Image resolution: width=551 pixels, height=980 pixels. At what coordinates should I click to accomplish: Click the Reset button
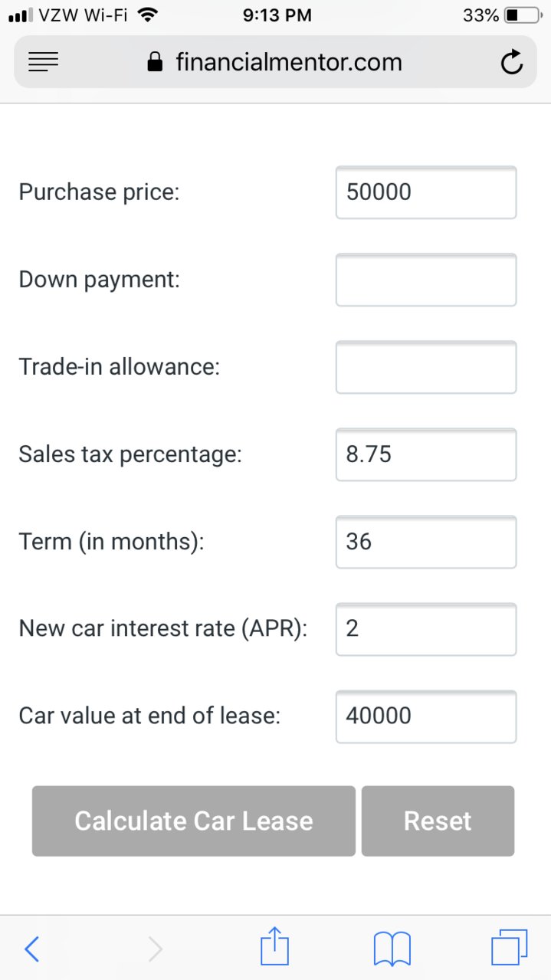click(438, 821)
